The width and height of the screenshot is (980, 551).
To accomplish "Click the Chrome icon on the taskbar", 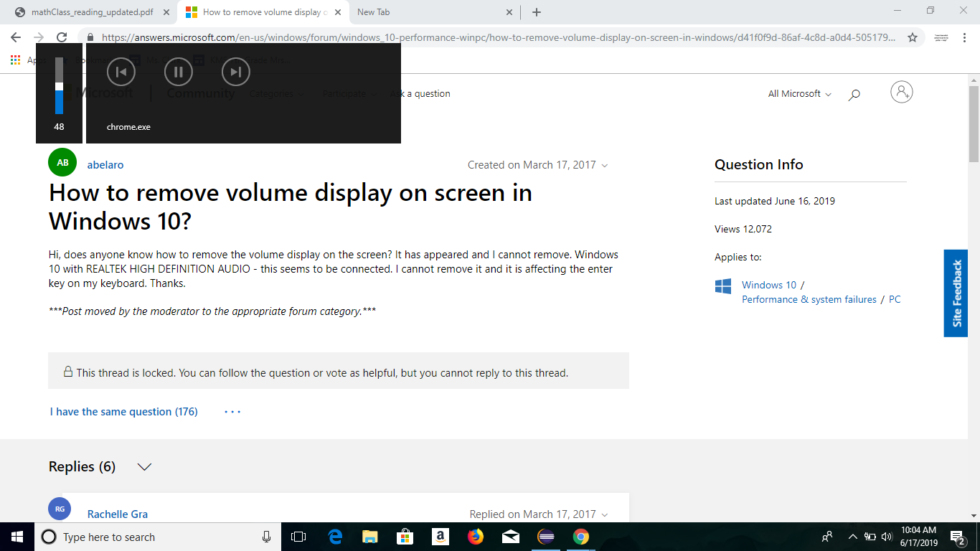I will point(581,537).
